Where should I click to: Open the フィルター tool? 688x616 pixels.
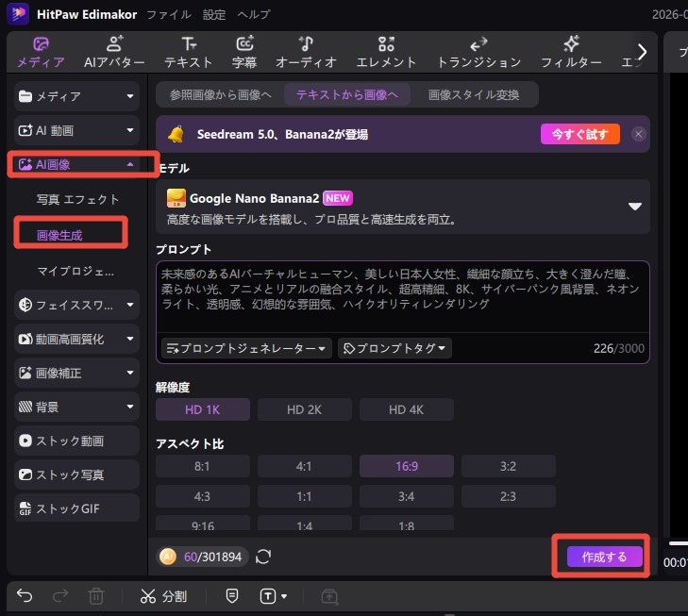click(571, 53)
